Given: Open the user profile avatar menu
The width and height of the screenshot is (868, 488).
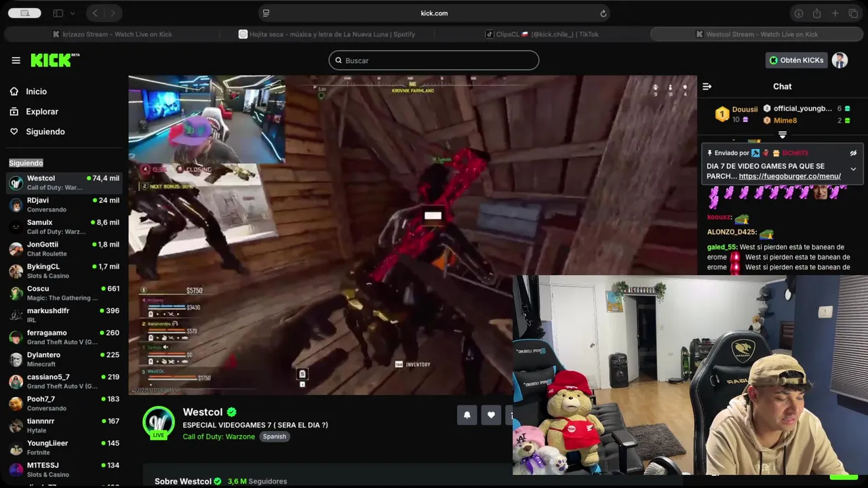Looking at the screenshot, I should (840, 60).
